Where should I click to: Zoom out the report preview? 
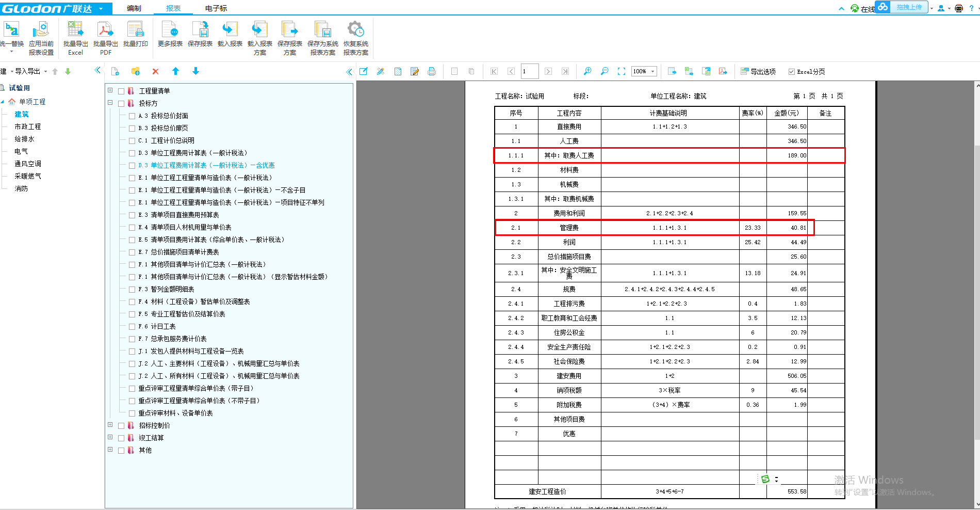click(605, 71)
